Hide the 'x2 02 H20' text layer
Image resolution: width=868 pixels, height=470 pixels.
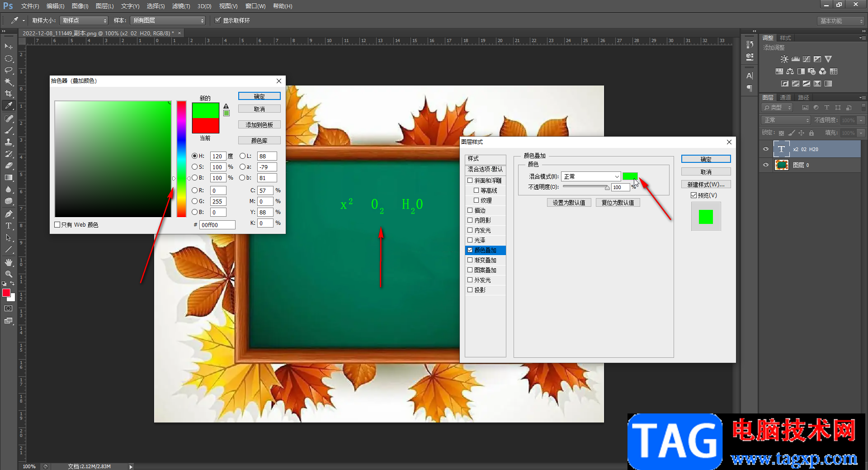766,149
